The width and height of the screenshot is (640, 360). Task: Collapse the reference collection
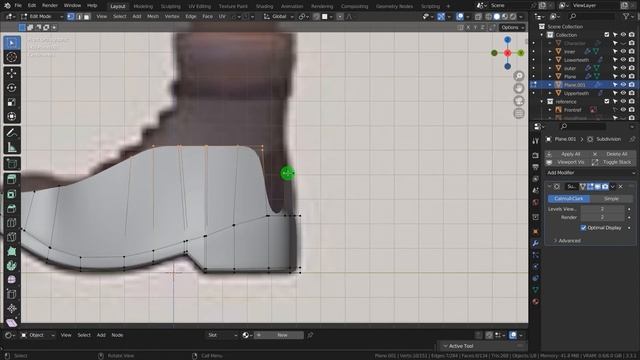point(542,101)
